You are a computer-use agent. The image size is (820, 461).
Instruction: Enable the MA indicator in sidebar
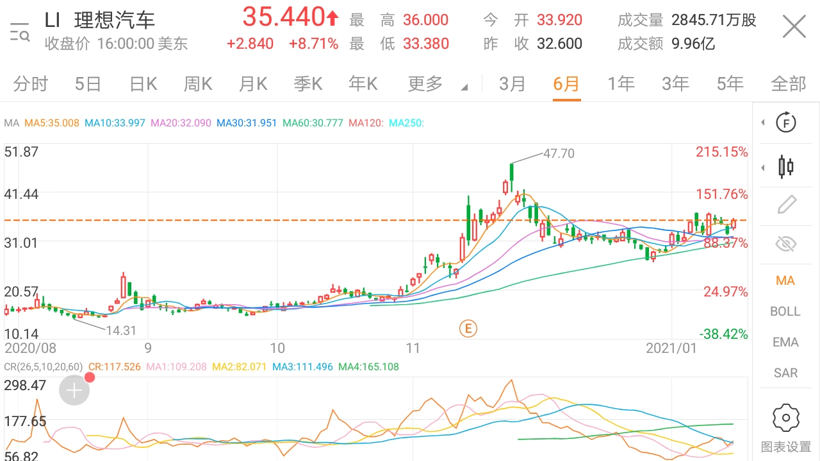tap(785, 281)
